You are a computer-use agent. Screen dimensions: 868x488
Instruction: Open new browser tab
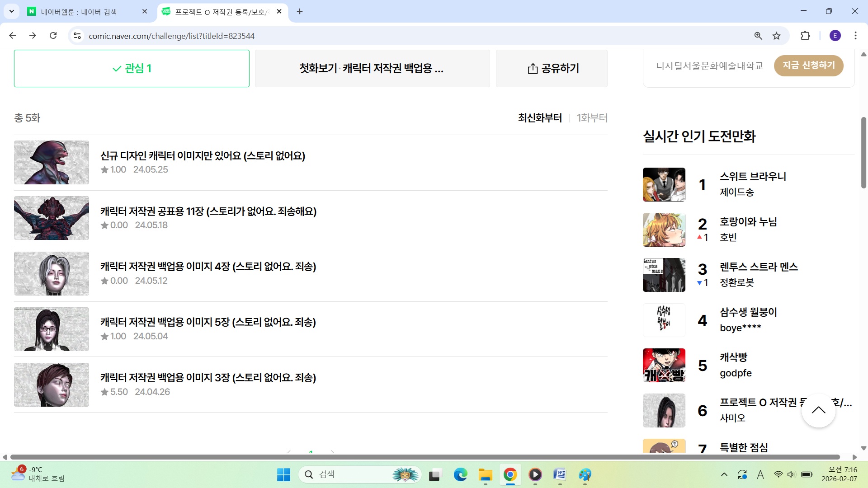pyautogui.click(x=300, y=11)
